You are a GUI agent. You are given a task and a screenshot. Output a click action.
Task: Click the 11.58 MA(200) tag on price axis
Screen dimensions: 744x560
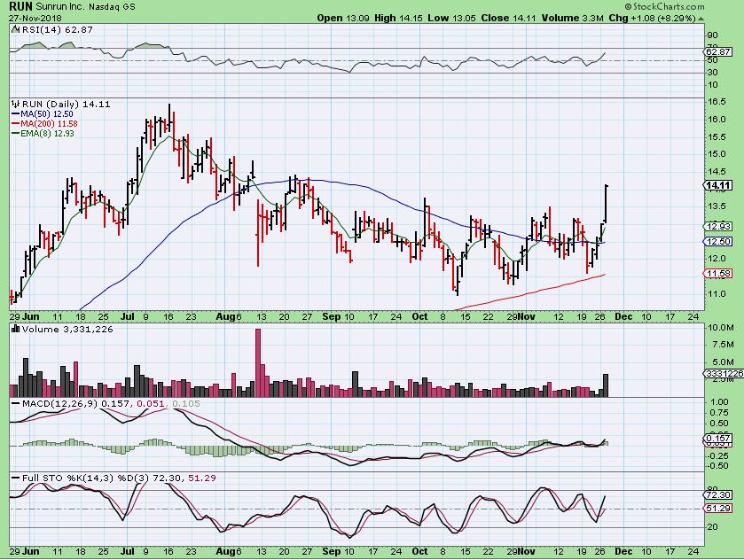(x=718, y=274)
